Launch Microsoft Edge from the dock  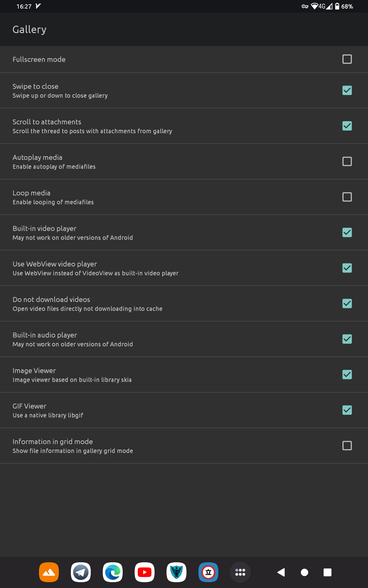pyautogui.click(x=113, y=572)
